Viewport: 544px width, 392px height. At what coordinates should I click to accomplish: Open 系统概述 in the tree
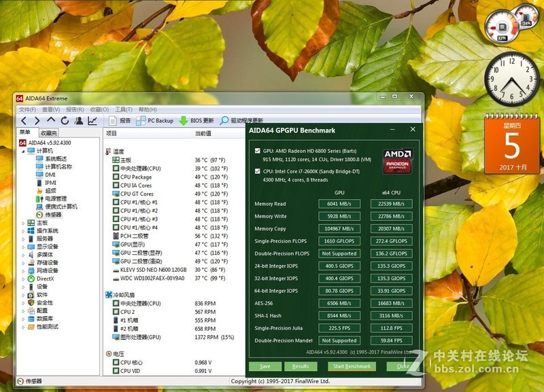click(52, 159)
